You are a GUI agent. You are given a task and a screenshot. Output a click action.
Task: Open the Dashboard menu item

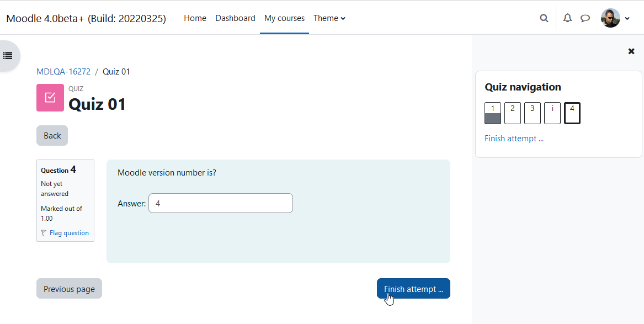pos(235,18)
